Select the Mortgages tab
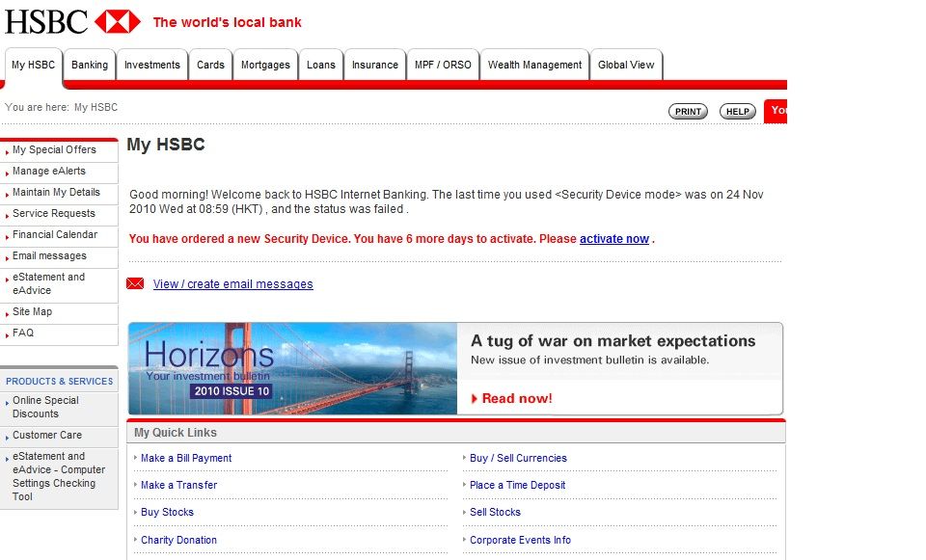926x560 pixels. [x=266, y=65]
